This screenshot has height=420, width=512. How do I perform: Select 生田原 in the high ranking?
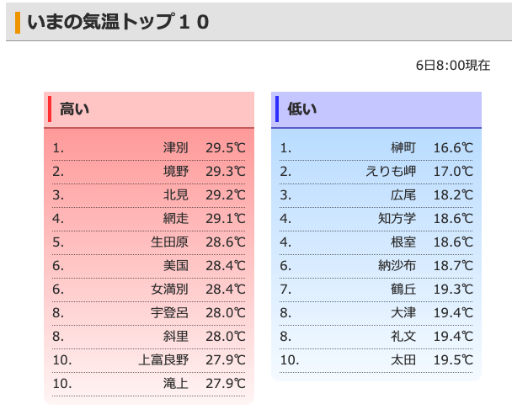(x=169, y=242)
